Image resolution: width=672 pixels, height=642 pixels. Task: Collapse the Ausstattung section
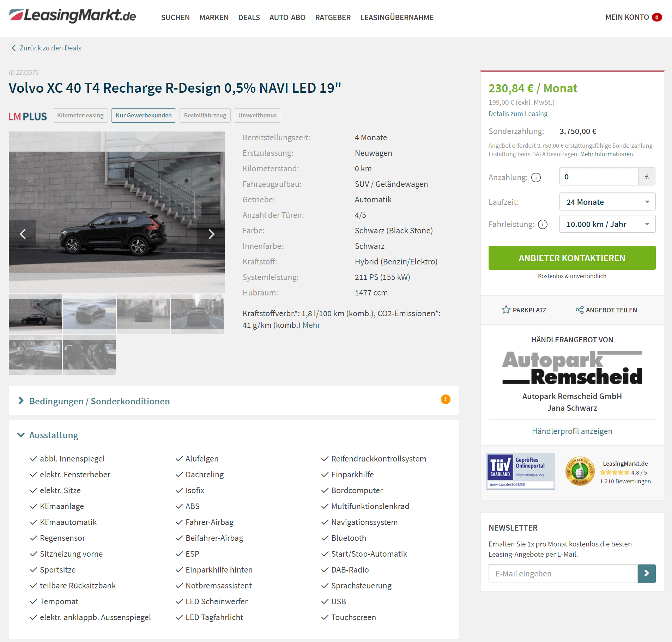tap(54, 435)
